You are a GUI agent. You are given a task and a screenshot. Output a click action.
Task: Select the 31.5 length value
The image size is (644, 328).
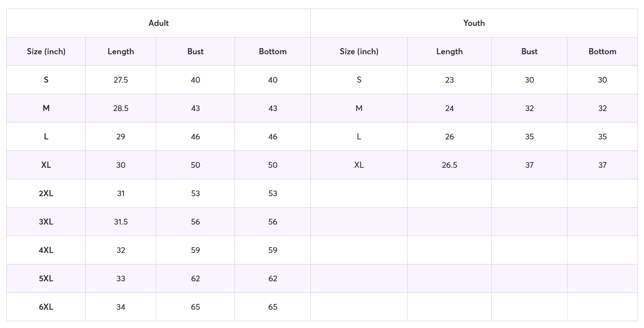point(121,222)
